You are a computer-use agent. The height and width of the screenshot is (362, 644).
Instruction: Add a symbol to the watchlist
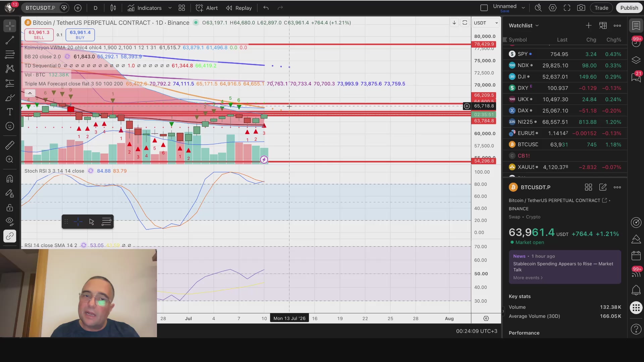click(589, 25)
